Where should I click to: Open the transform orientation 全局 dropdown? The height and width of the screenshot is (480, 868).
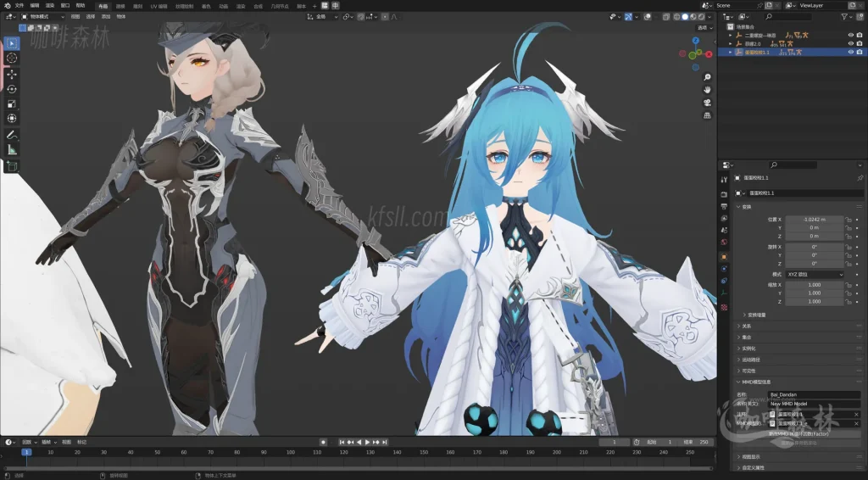coord(321,17)
